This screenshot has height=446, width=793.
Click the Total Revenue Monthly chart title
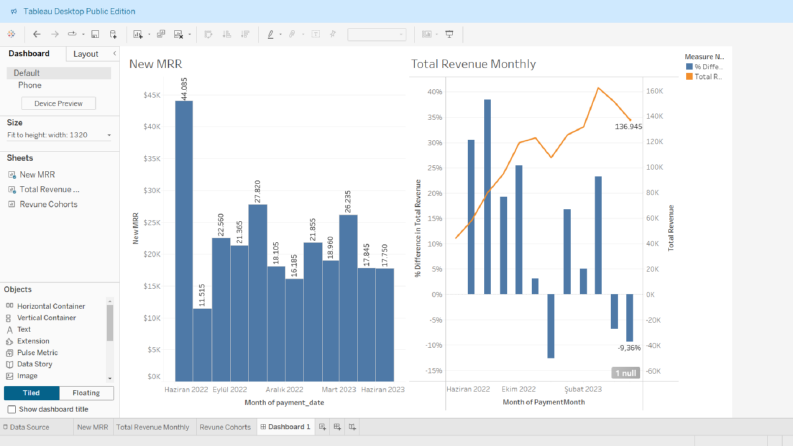473,64
